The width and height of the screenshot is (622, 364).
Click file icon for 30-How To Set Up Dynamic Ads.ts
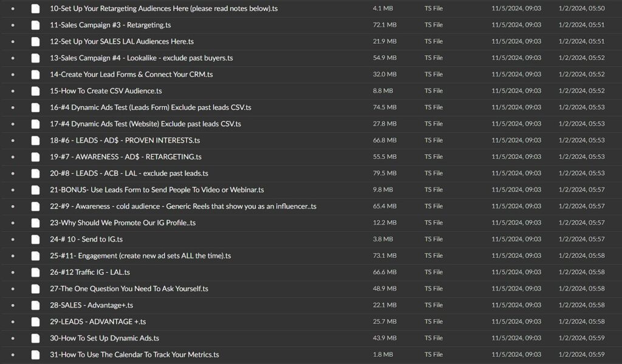pyautogui.click(x=36, y=338)
